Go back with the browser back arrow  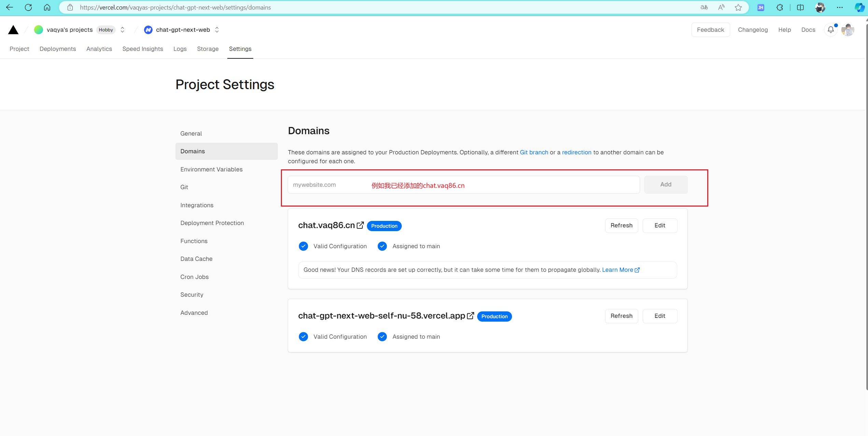(x=10, y=7)
